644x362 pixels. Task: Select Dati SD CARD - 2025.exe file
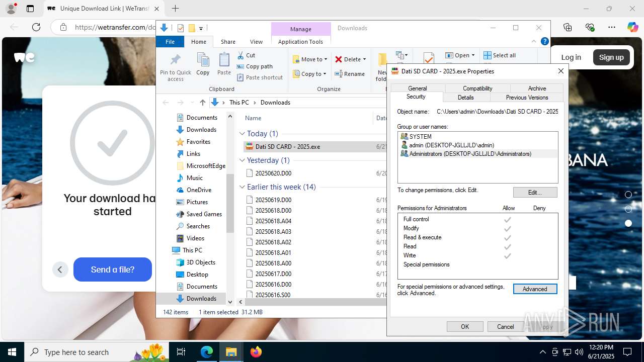tap(288, 147)
